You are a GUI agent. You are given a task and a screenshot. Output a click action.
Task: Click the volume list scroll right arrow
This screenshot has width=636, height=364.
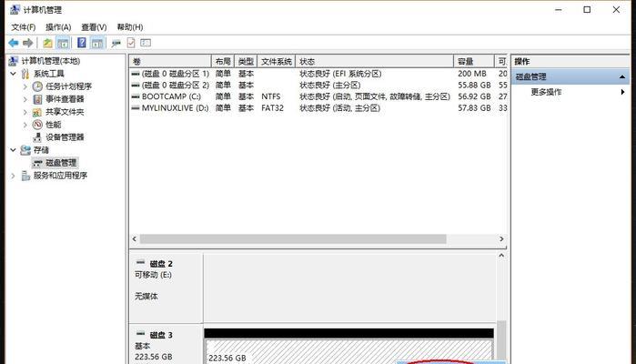(501, 239)
